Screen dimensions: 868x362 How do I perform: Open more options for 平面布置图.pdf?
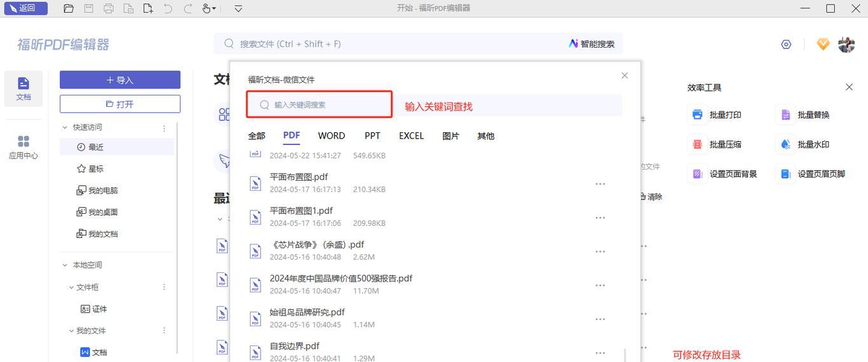[600, 184]
